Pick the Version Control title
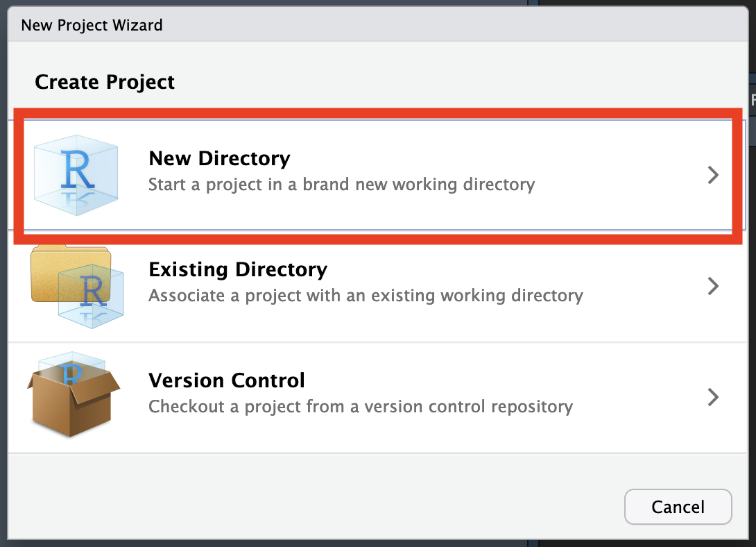The height and width of the screenshot is (547, 756). click(x=227, y=380)
